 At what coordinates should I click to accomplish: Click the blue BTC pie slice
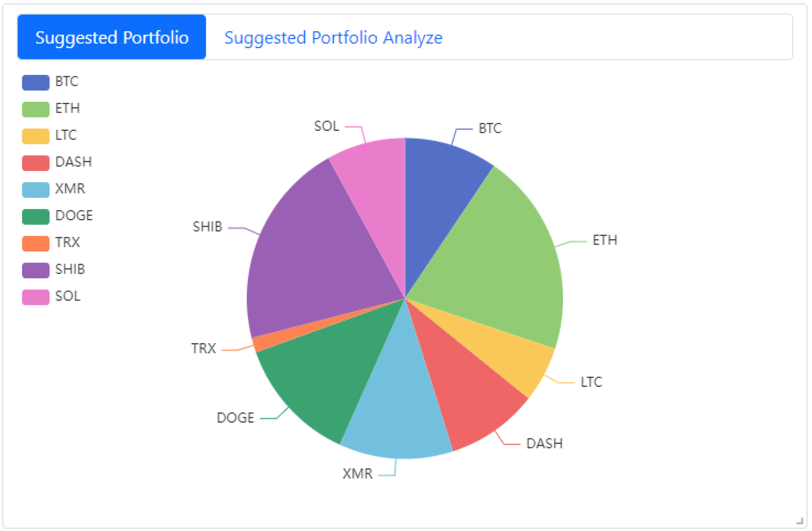(x=439, y=194)
